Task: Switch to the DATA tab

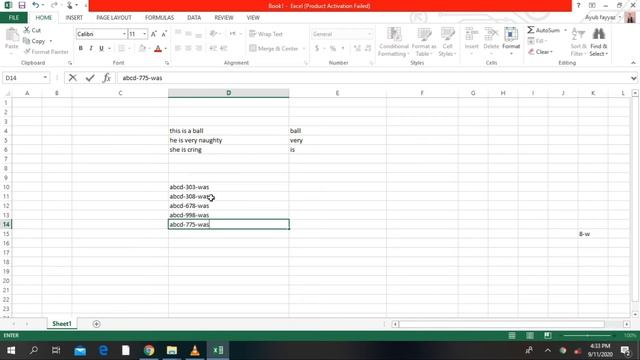Action: 194,18
